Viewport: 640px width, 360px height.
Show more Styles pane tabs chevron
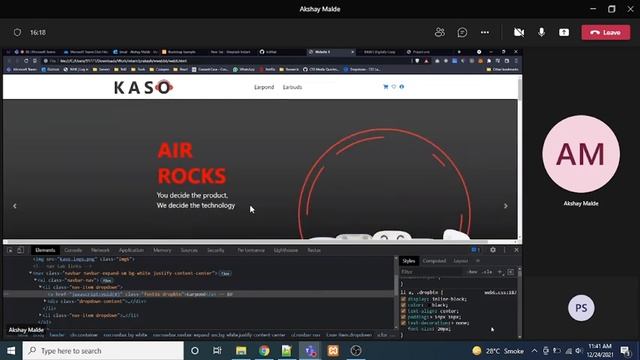(x=478, y=261)
